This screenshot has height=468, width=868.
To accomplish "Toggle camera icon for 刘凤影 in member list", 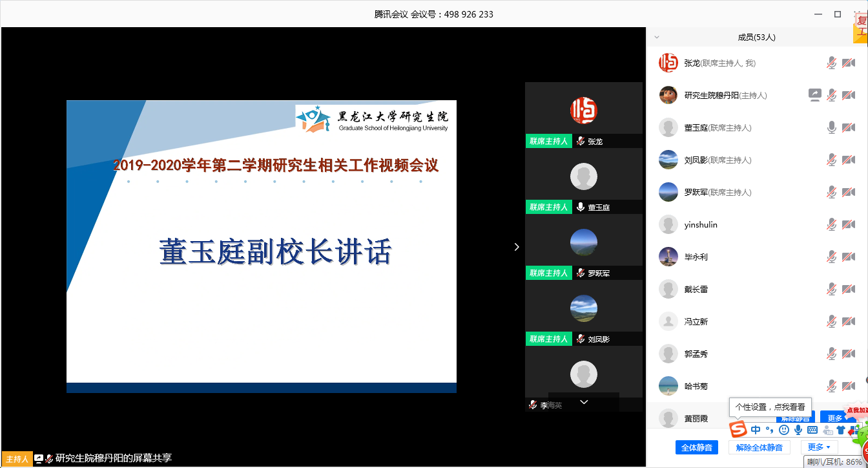I will click(848, 160).
